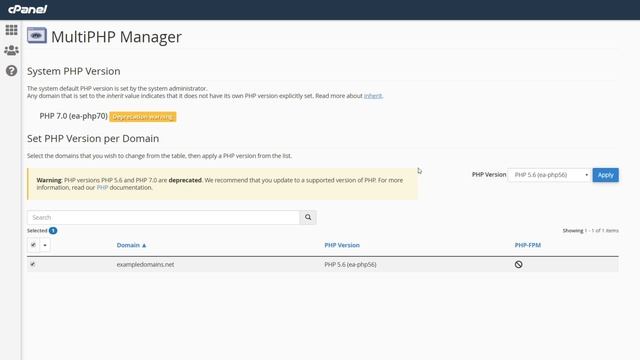Click the Apply button

(x=605, y=175)
